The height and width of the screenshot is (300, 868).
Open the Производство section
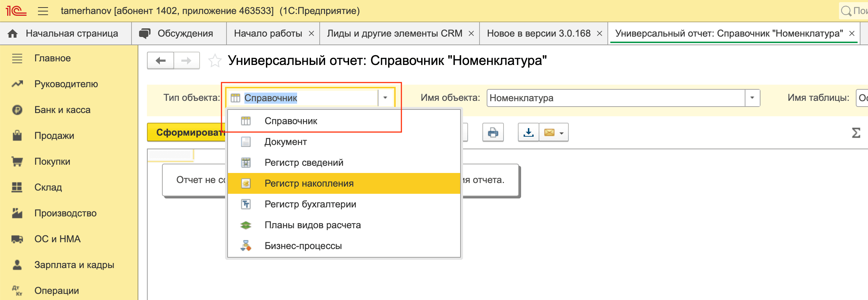point(66,213)
